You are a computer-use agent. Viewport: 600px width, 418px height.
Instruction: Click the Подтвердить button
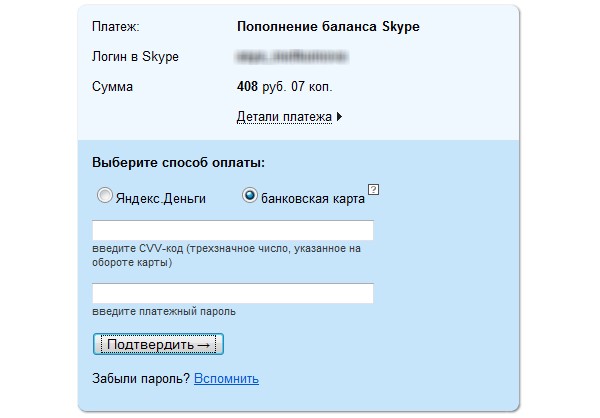coord(158,344)
